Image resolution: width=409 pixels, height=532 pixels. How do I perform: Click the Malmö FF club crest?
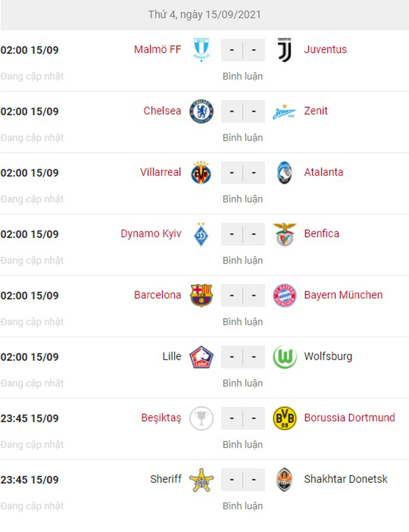tap(201, 50)
